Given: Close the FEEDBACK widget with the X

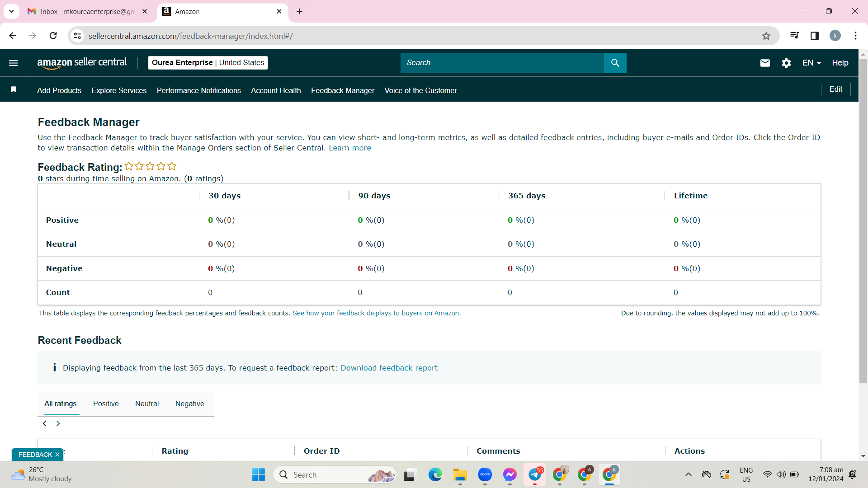Looking at the screenshot, I should tap(57, 455).
